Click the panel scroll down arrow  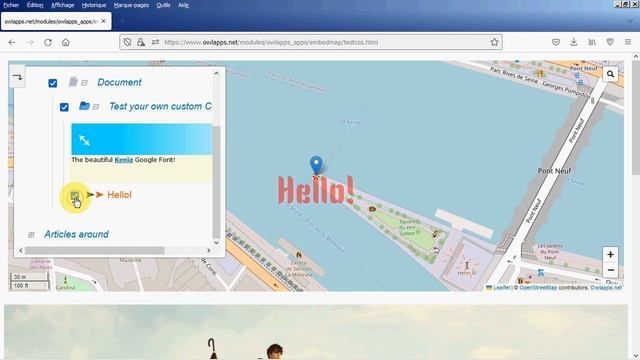click(x=216, y=242)
